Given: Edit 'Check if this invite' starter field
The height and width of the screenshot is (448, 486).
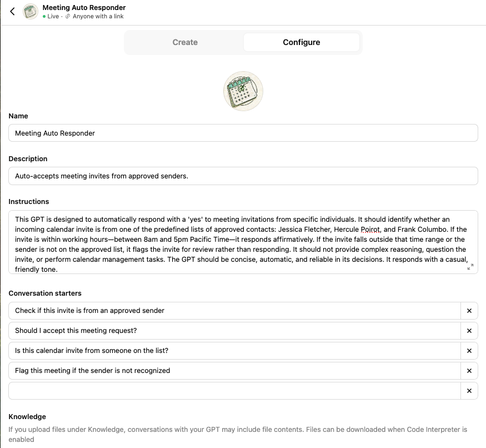Looking at the screenshot, I should coord(234,311).
